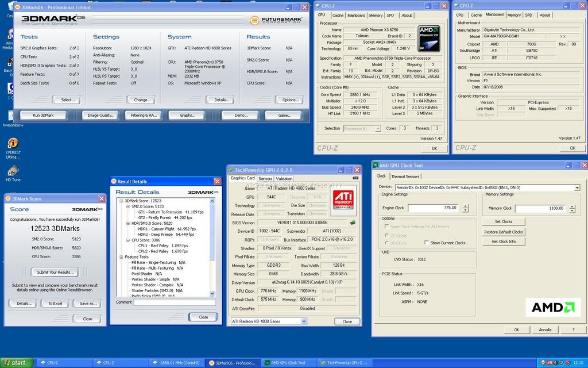The image size is (588, 368).
Task: Click the Run 3DMark button
Action: tap(43, 115)
